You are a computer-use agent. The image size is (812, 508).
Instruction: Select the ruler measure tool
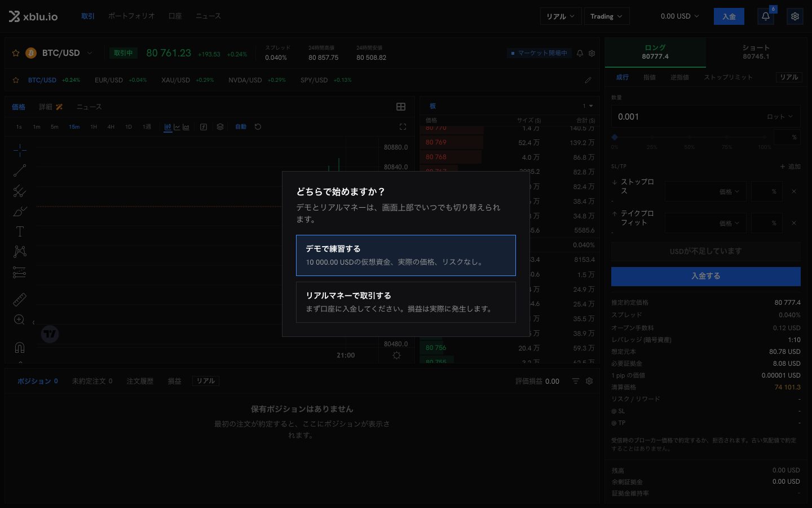[x=20, y=299]
